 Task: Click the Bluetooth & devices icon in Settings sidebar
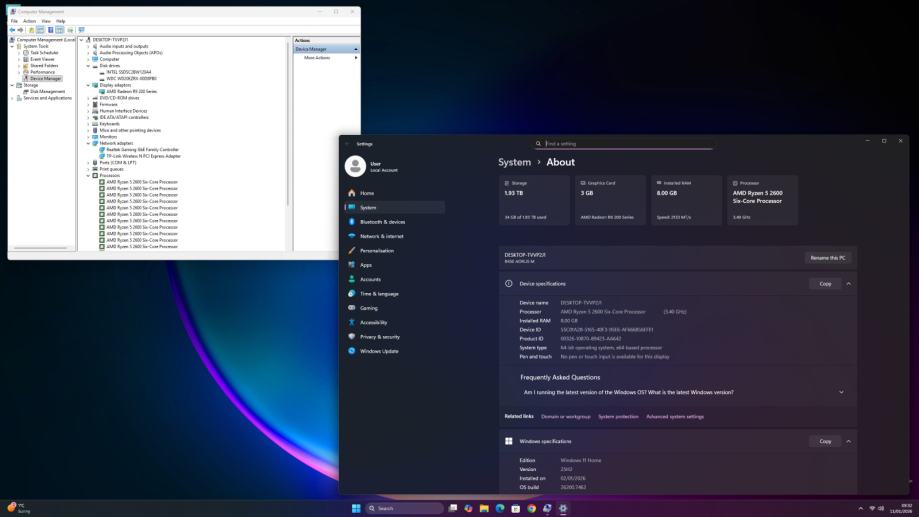(x=351, y=222)
